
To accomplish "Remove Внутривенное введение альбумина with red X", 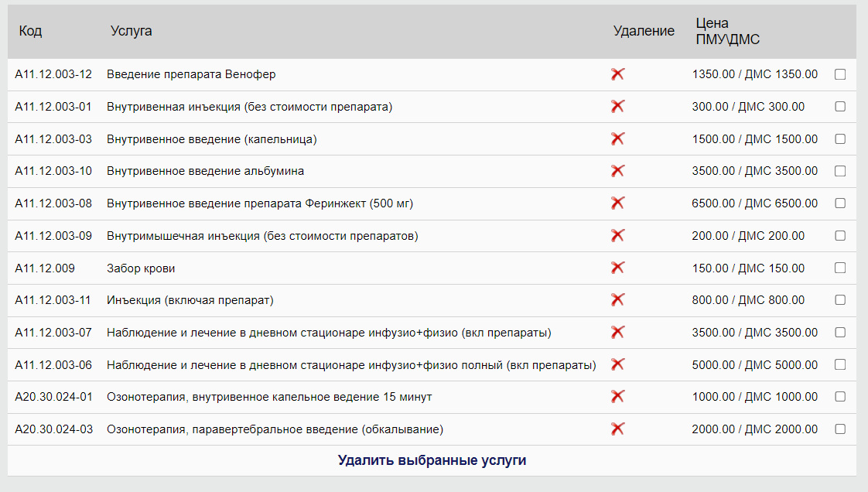I will point(617,171).
